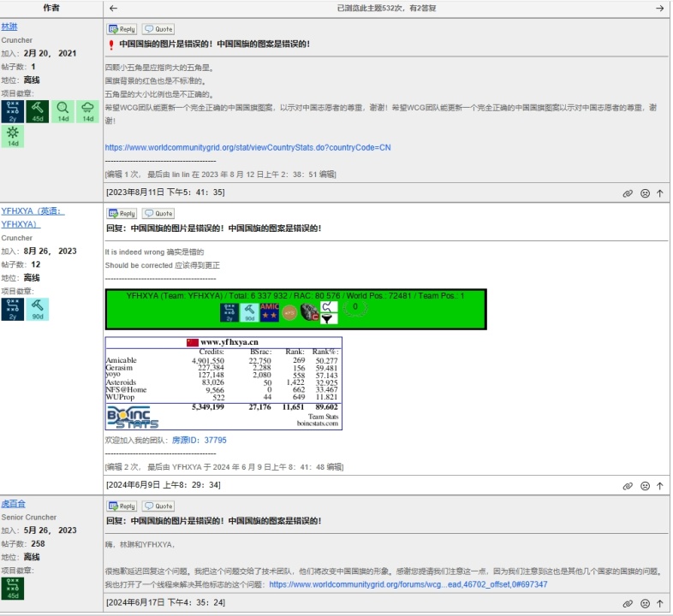Open author profile 虎百合
The image size is (673, 616).
point(13,504)
